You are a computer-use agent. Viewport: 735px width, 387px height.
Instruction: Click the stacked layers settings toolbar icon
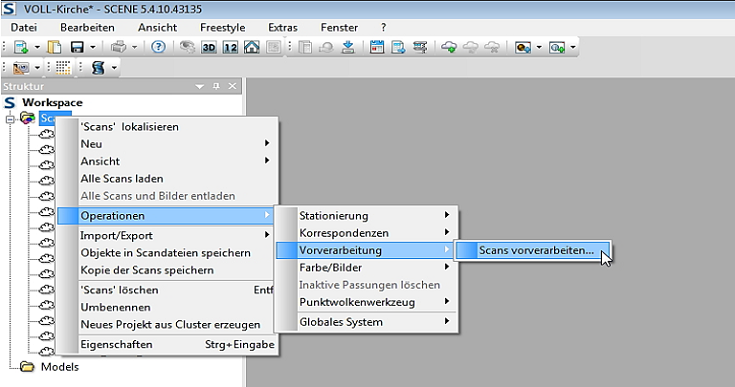coord(420,47)
